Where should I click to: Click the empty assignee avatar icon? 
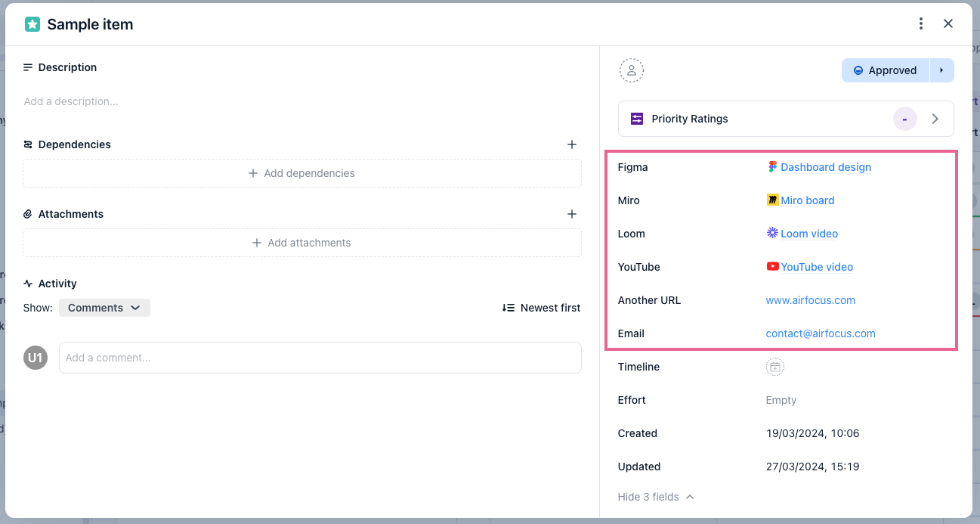click(x=632, y=70)
